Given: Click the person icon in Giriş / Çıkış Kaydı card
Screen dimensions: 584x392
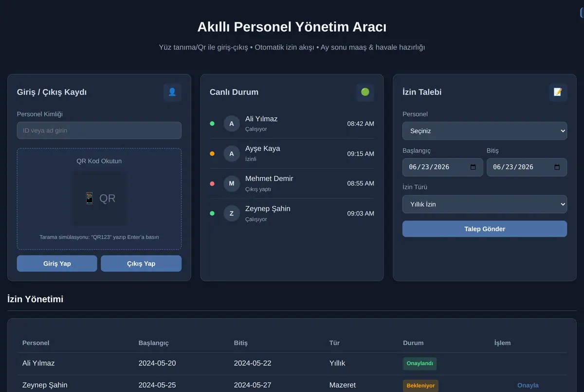Looking at the screenshot, I should click(172, 92).
